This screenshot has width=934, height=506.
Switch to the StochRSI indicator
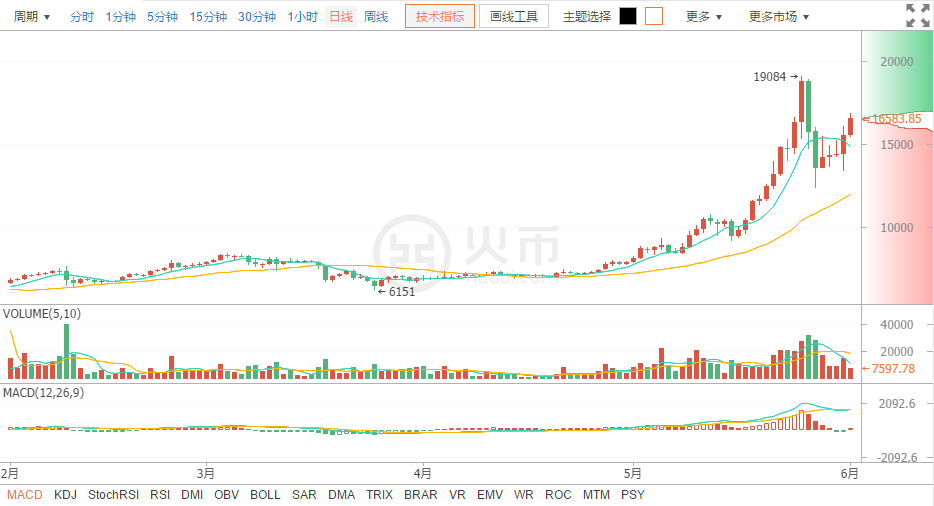click(x=113, y=494)
